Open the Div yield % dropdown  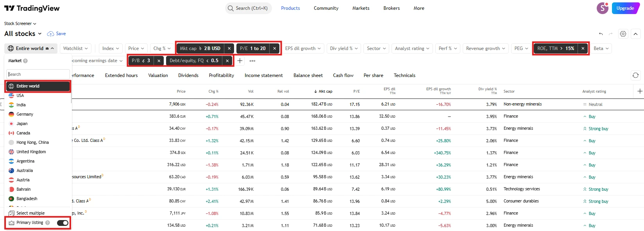point(344,48)
